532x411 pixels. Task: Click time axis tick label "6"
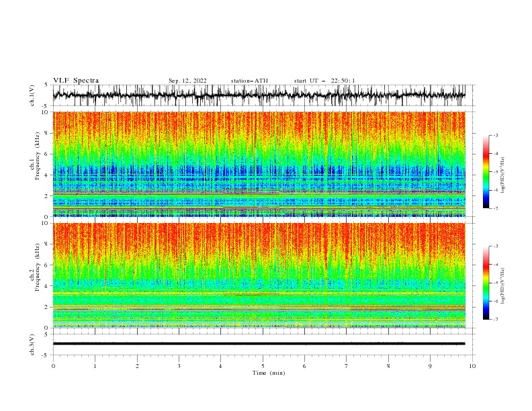(x=304, y=366)
